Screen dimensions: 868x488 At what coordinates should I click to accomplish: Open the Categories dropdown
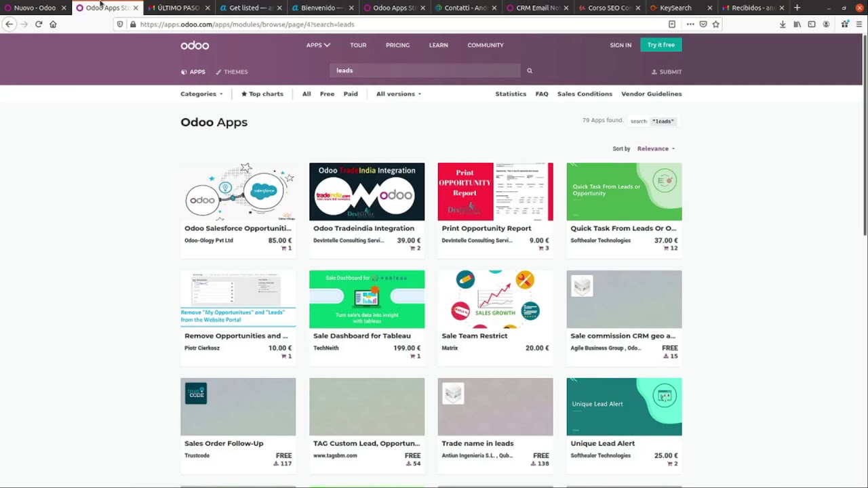click(201, 94)
